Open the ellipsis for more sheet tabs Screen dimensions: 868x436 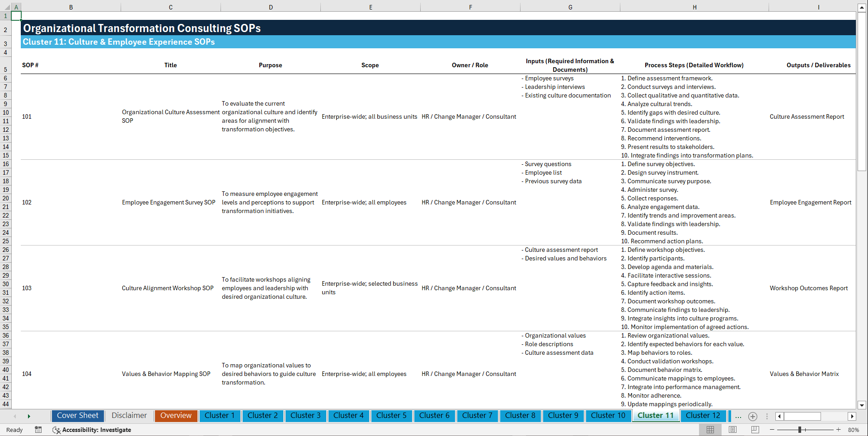pos(738,416)
